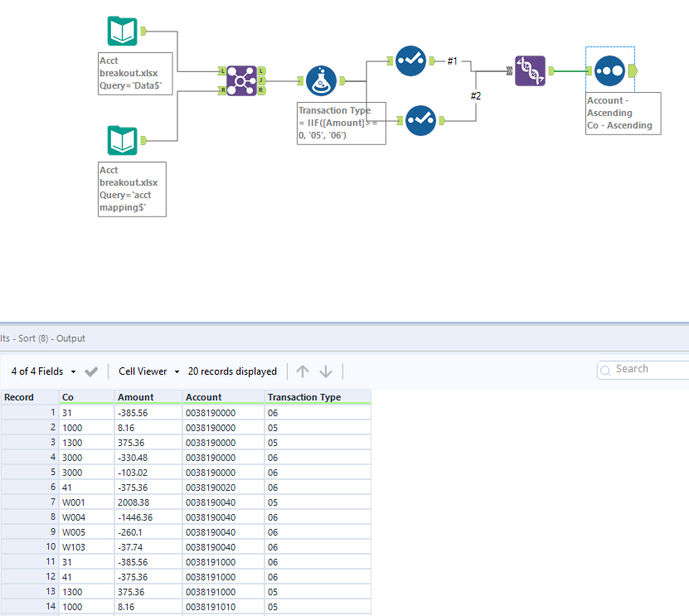Select the purple Union tool
This screenshot has height=616, width=689.
pyautogui.click(x=530, y=72)
